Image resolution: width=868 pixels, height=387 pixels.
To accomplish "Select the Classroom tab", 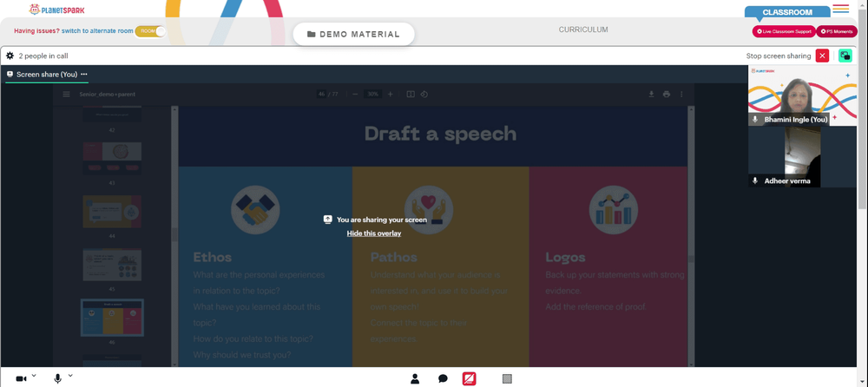I will coord(786,13).
